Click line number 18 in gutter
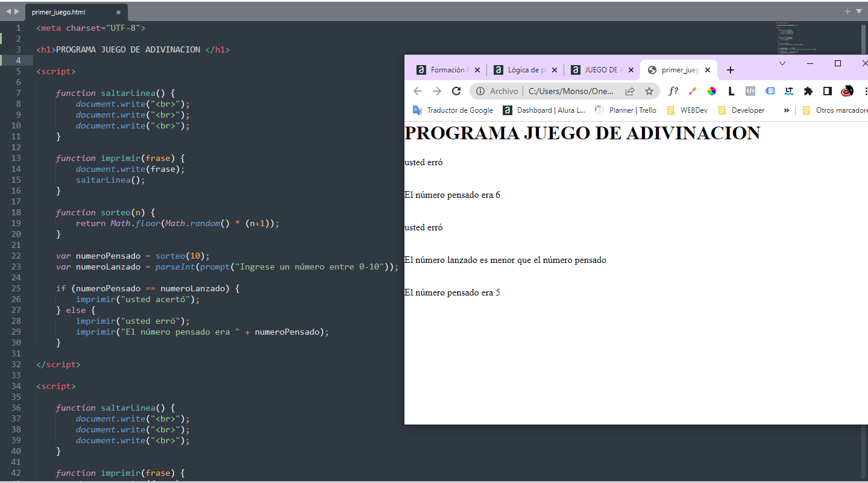 click(16, 212)
